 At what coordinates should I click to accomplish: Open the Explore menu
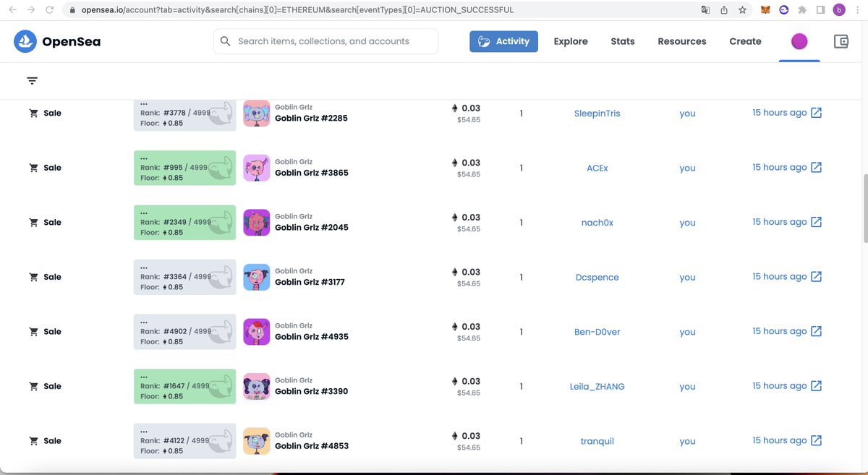tap(571, 41)
